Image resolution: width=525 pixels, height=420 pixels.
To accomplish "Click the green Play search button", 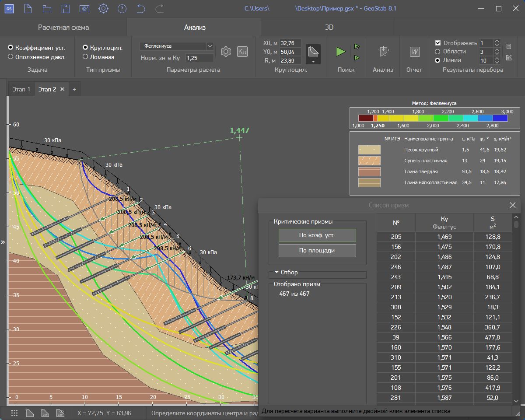I will [x=340, y=52].
